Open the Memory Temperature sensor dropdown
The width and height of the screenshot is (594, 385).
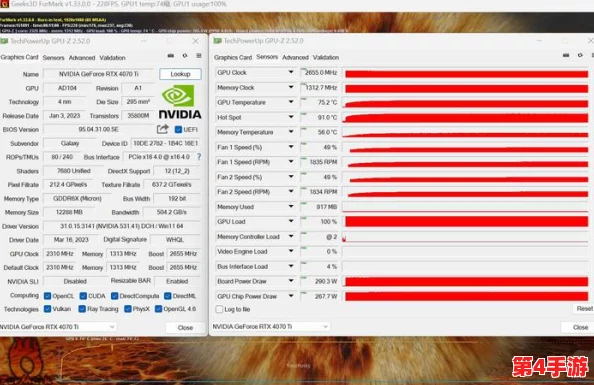coord(291,132)
